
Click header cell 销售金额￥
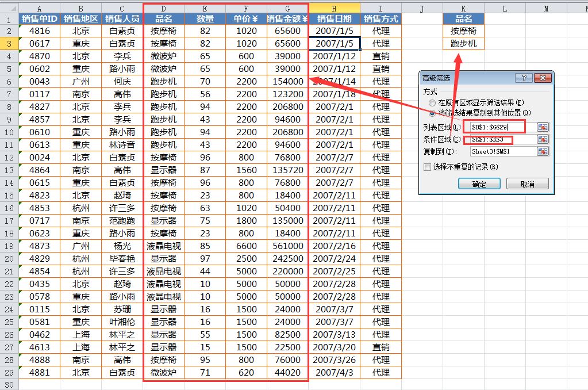287,19
